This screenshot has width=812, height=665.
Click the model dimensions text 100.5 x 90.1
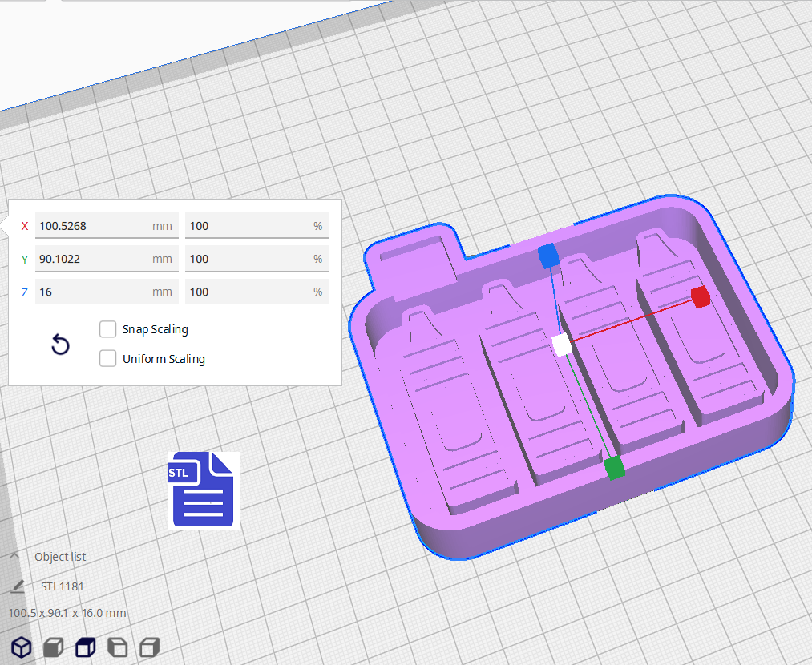pyautogui.click(x=67, y=613)
